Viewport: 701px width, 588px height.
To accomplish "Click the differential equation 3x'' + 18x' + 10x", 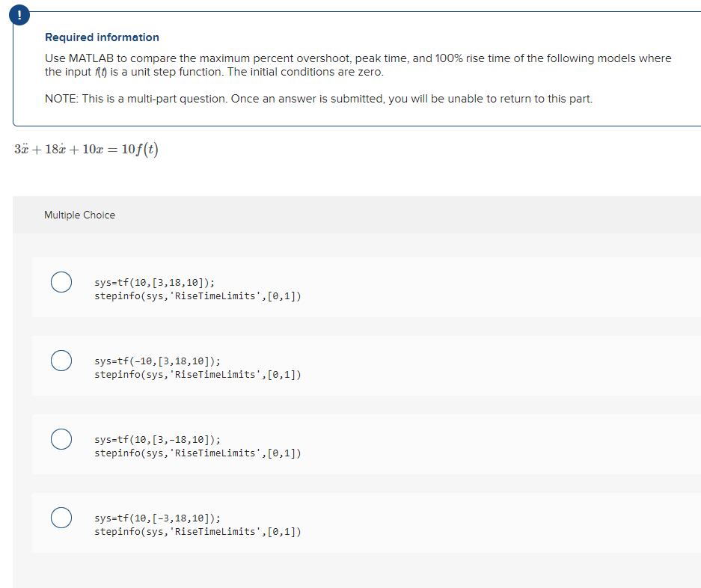I will coord(86,149).
